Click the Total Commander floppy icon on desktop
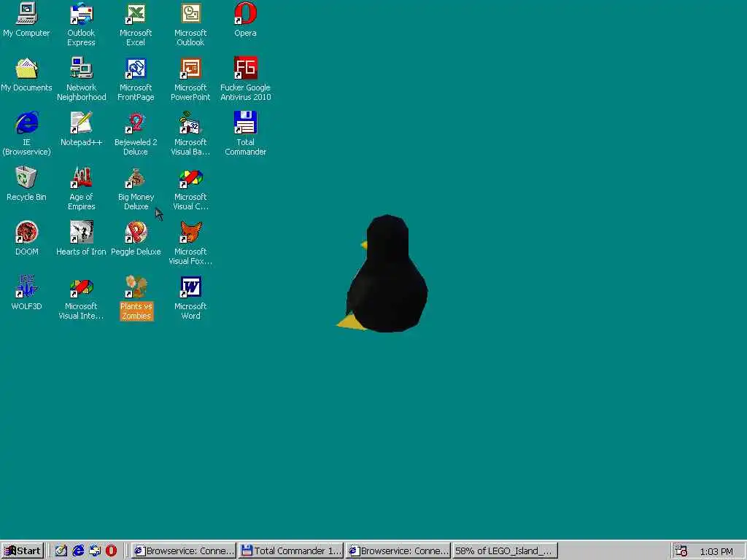The image size is (747, 560). point(245,123)
